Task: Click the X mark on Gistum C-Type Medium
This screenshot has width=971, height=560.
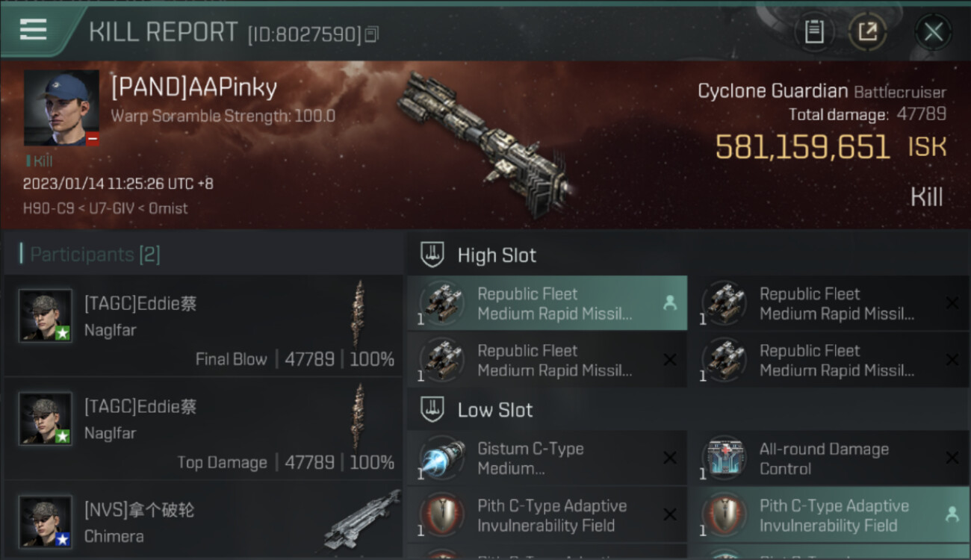Action: (670, 458)
